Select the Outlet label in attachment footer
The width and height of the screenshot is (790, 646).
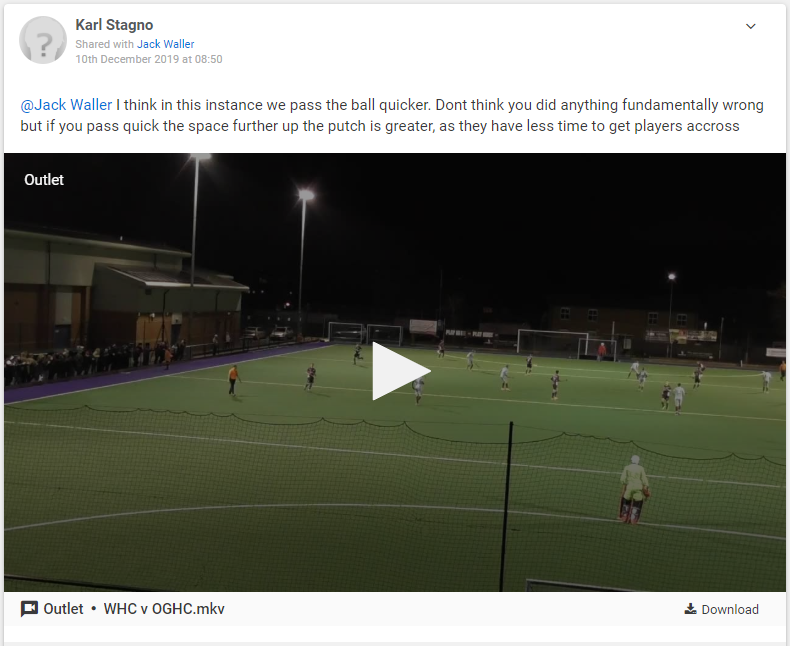click(63, 609)
